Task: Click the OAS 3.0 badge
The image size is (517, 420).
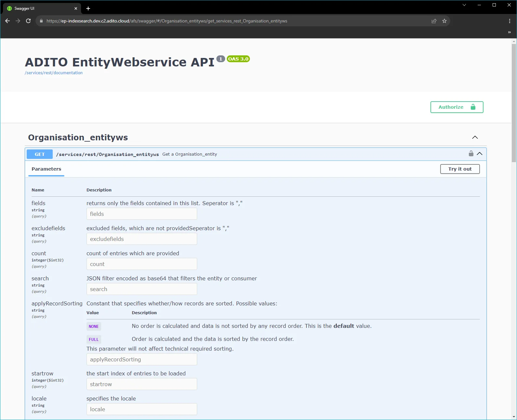Action: pyautogui.click(x=238, y=59)
